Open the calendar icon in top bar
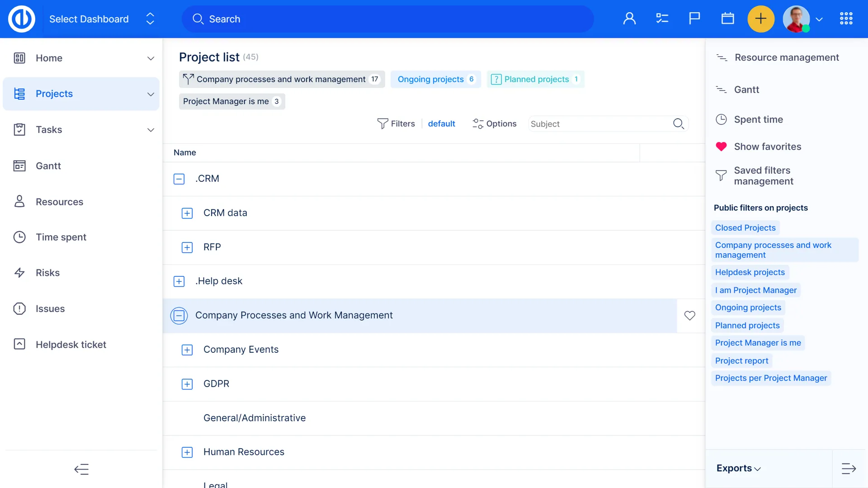 (727, 19)
